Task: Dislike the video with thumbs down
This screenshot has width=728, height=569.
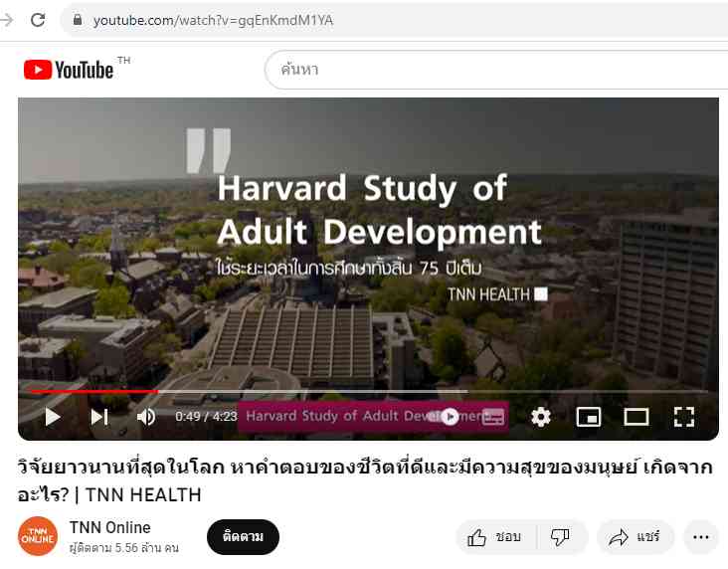Action: tap(560, 537)
